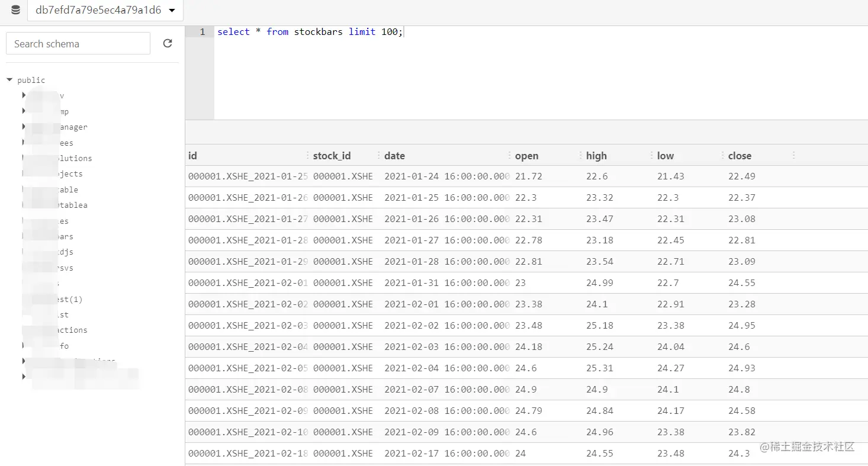Screen dimensions: 868x466
Task: Select id cell 000001.XSHE_2021-01-25
Action: coord(248,176)
